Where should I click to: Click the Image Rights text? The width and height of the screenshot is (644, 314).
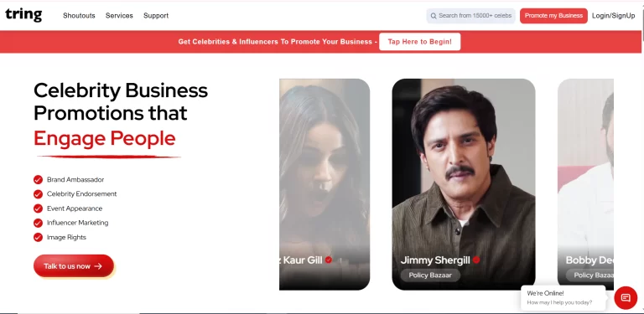point(66,237)
